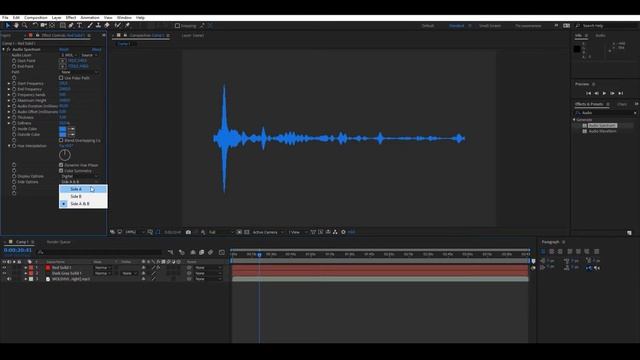Select the Rectangle shape tool
The image size is (640, 360).
coord(62,25)
